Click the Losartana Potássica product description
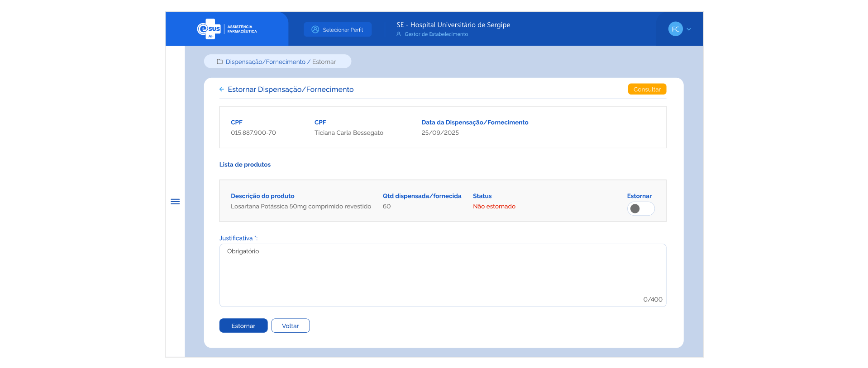 click(300, 207)
